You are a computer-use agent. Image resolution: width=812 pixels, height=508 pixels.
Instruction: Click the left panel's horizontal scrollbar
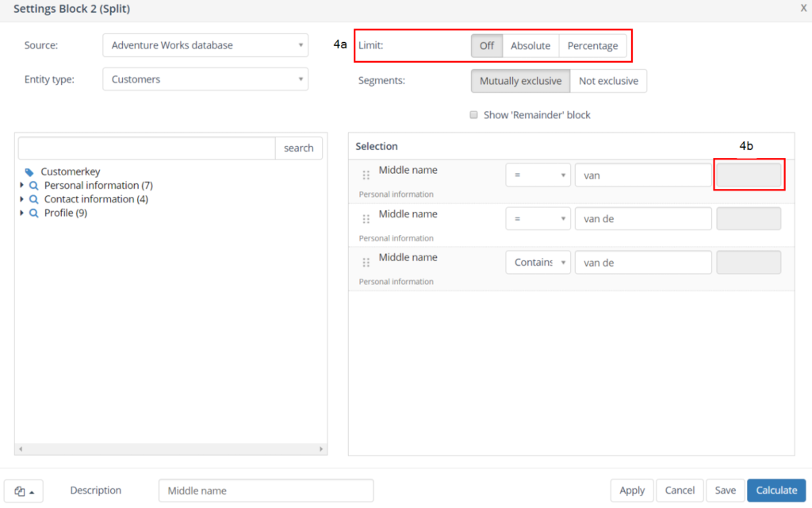pyautogui.click(x=170, y=449)
